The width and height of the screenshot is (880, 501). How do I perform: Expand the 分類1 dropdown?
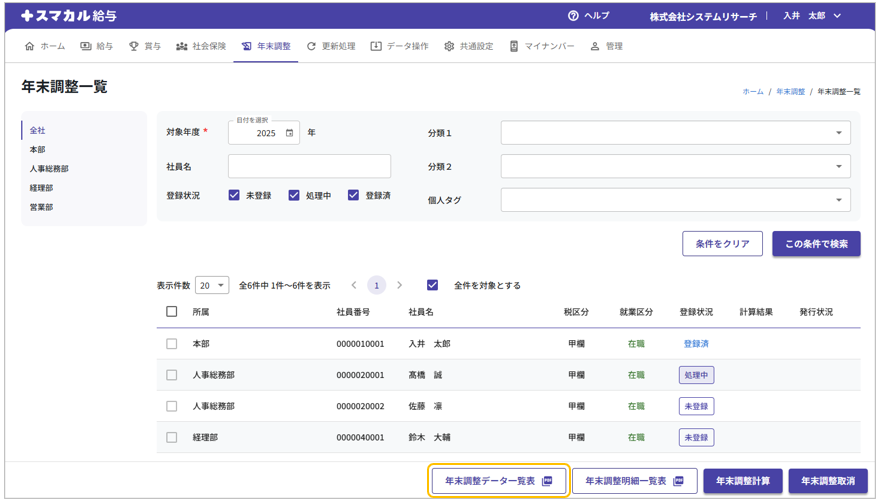[675, 133]
